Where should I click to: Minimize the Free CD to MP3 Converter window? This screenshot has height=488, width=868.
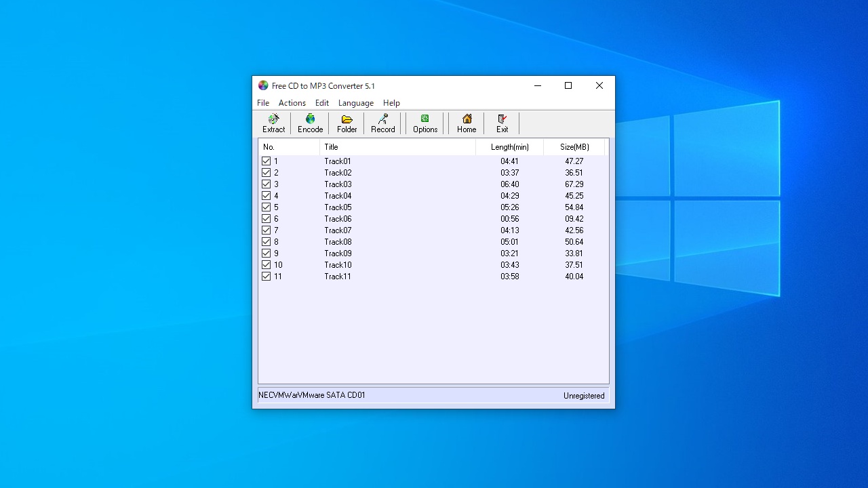coord(537,85)
